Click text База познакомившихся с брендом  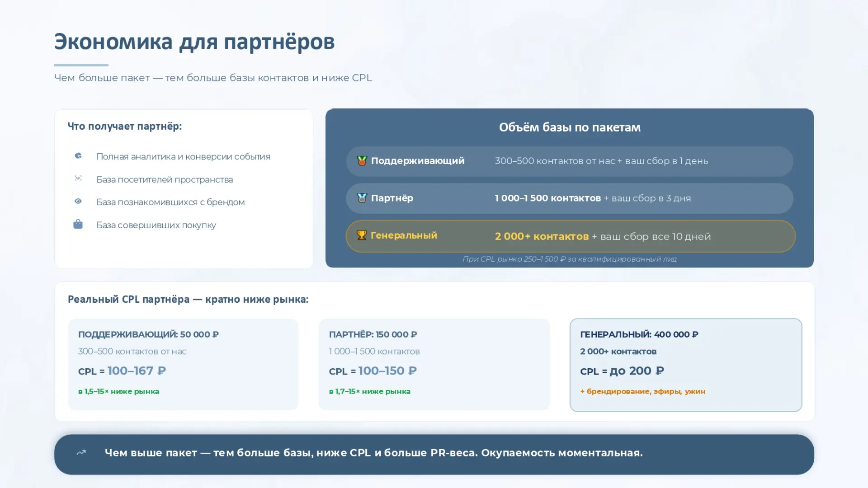pyautogui.click(x=170, y=202)
